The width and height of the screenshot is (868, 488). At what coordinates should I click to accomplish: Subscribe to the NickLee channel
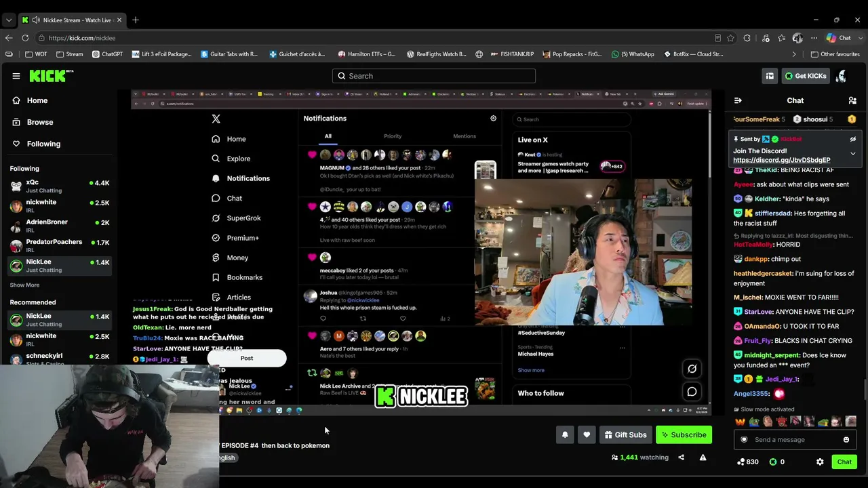pyautogui.click(x=684, y=434)
